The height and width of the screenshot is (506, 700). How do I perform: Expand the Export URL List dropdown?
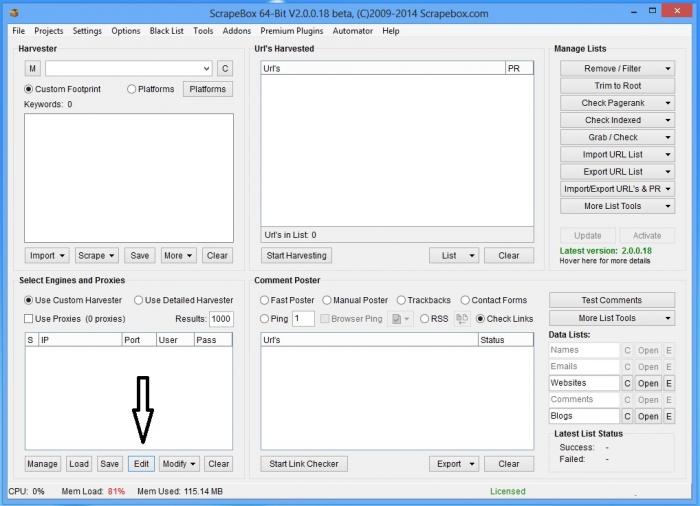pyautogui.click(x=668, y=172)
